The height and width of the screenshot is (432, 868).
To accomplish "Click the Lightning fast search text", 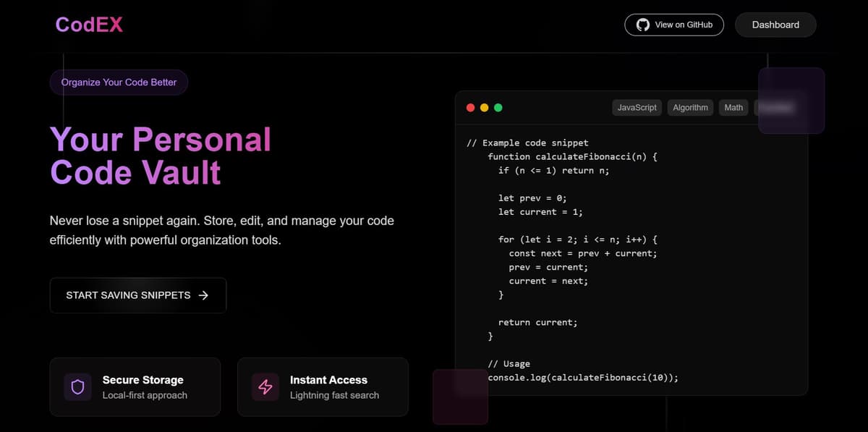I will [x=334, y=395].
